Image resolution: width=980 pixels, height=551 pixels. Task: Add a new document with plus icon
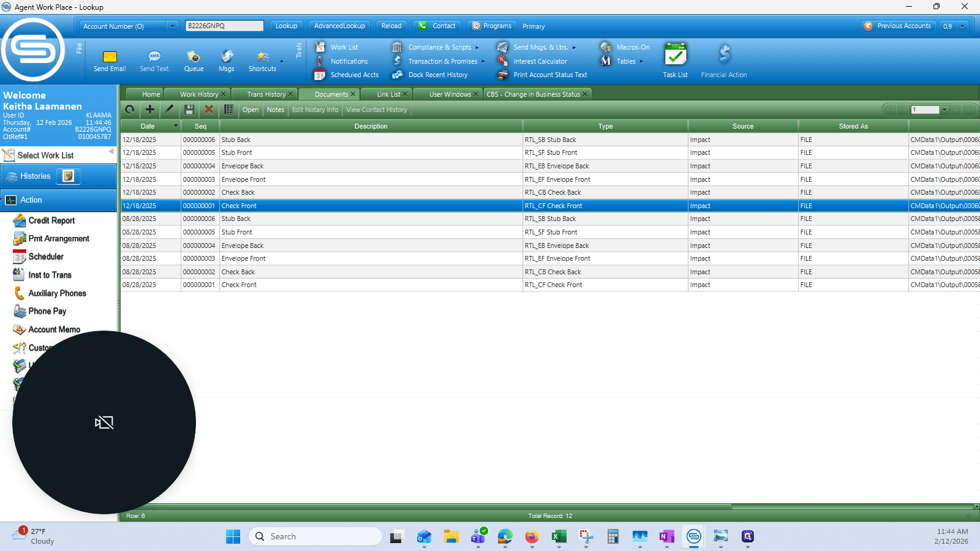pyautogui.click(x=149, y=110)
